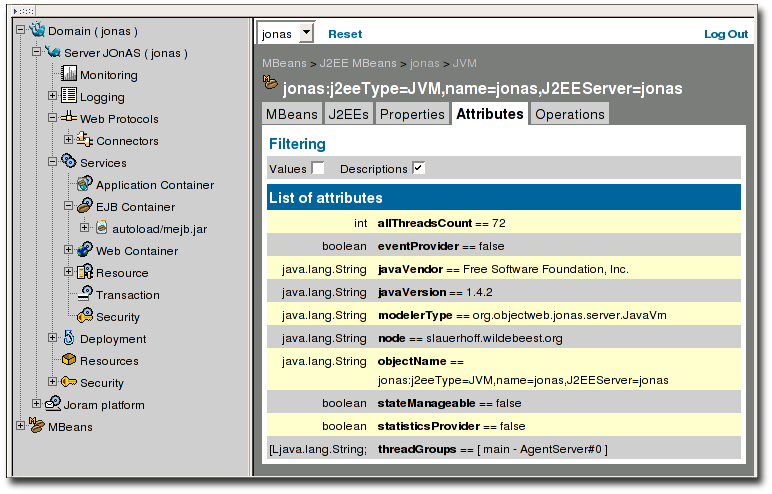
Task: Click the node value slauerhoff.wildebeest.org
Action: pyautogui.click(x=494, y=338)
